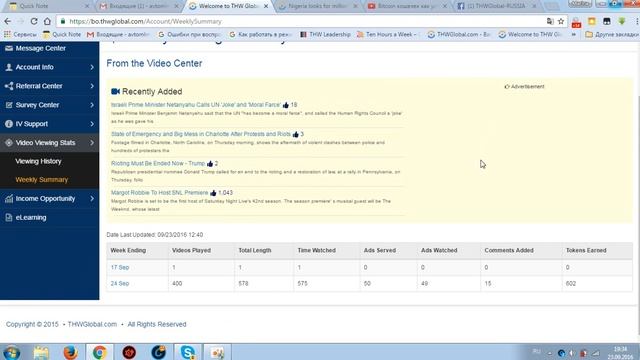The width and height of the screenshot is (640, 360).
Task: Collapse Video Viewing Stats submenu arrow
Action: click(92, 143)
